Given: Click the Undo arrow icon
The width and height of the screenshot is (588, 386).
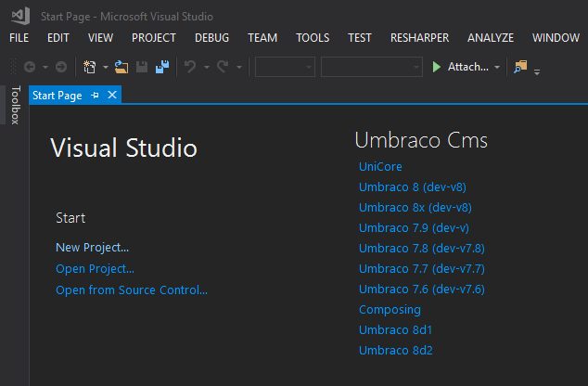Looking at the screenshot, I should tap(190, 67).
